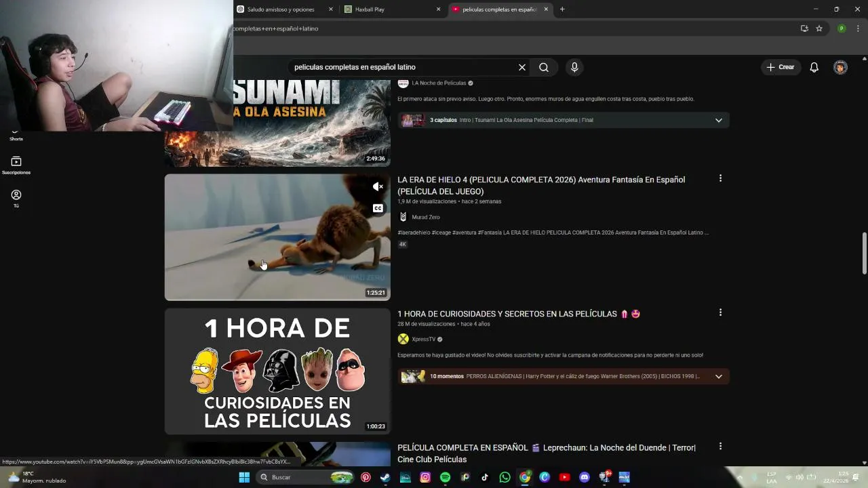Open a new browser tab

point(562,9)
